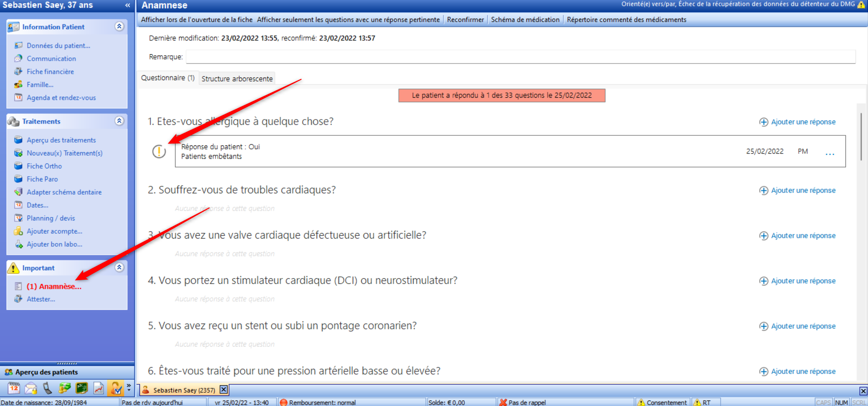Click the mobile phone icon
Image resolution: width=868 pixels, height=406 pixels.
click(x=48, y=388)
